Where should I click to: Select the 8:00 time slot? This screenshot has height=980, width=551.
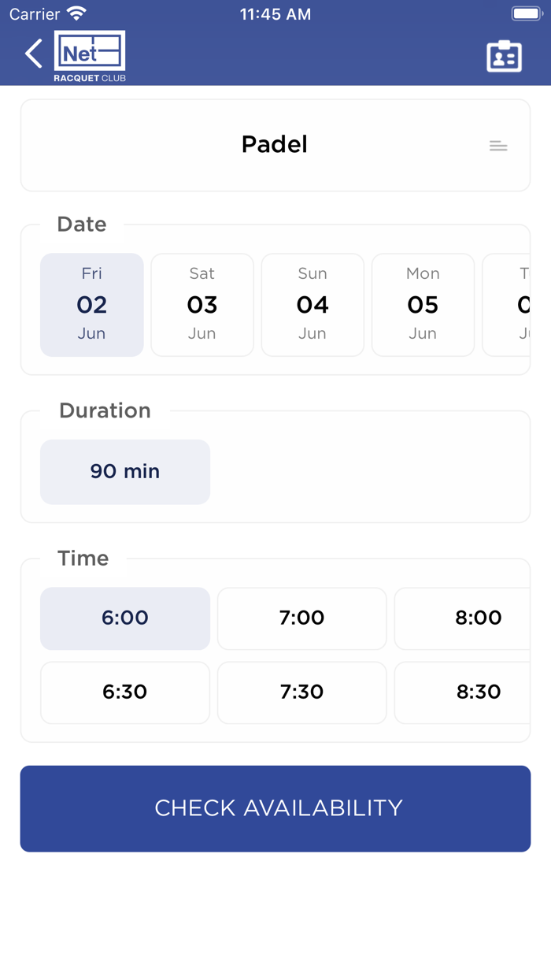click(472, 618)
